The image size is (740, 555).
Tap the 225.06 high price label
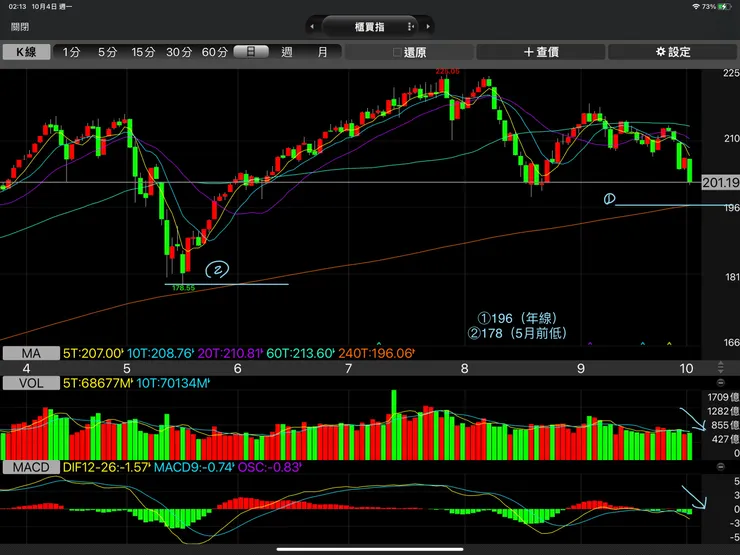447,71
